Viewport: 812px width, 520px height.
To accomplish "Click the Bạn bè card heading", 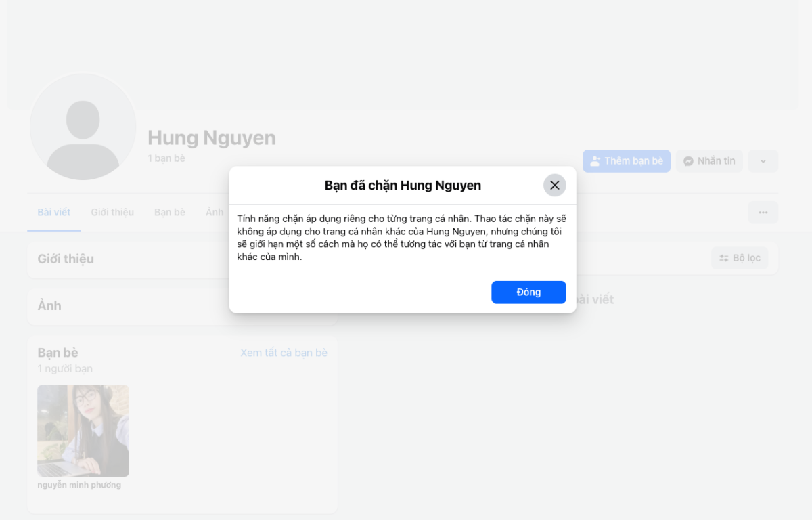I will pyautogui.click(x=58, y=353).
